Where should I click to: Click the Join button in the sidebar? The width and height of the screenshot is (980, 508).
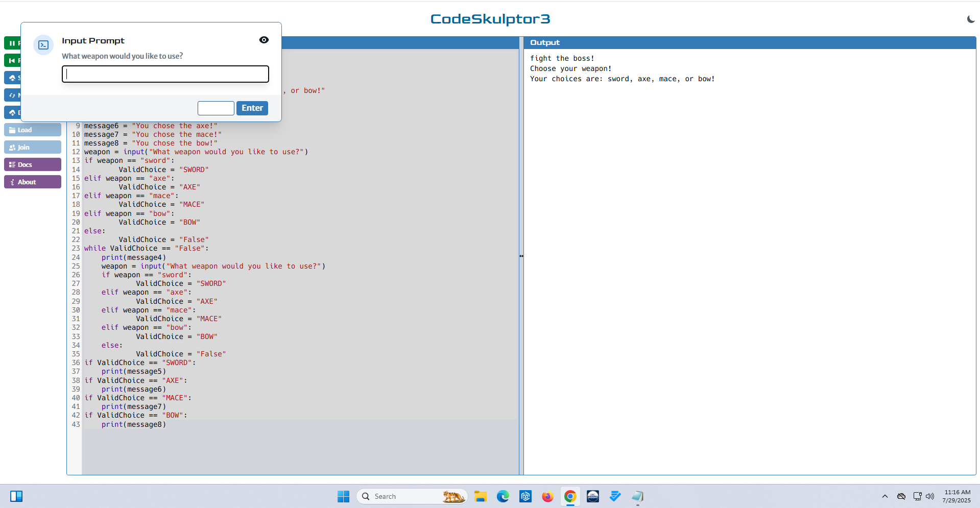coord(33,148)
